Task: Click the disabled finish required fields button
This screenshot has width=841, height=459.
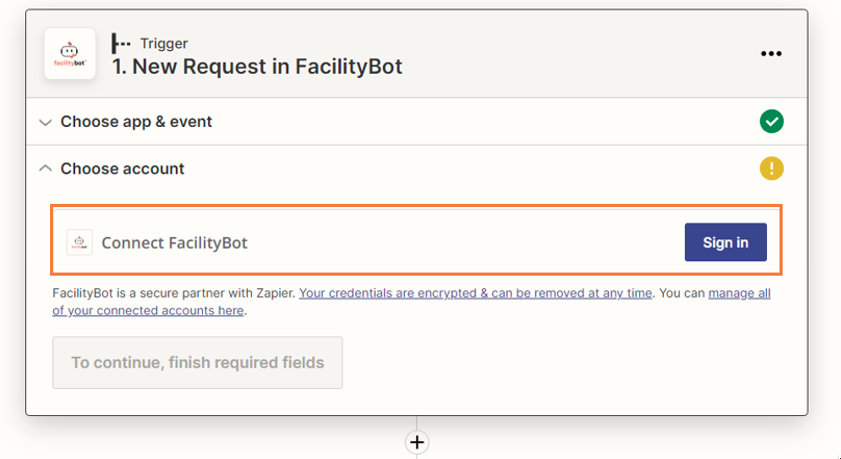Action: pos(197,362)
